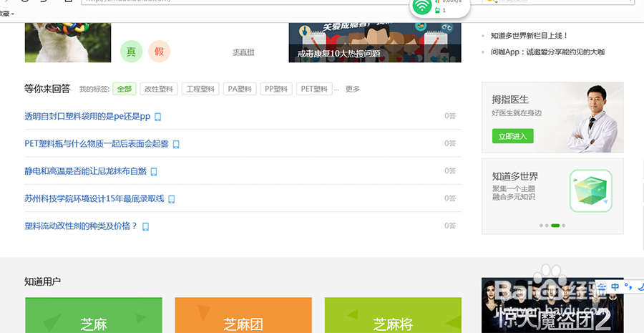Open the 收藏 favorites dropdown
Screen dimensions: 644x333
[7, 14]
